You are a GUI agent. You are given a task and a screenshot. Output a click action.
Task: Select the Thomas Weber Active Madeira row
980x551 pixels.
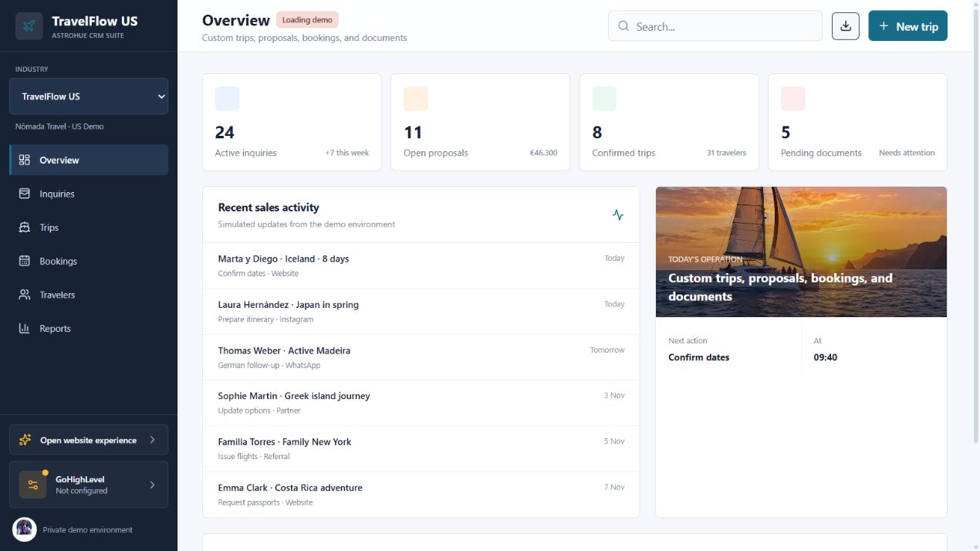click(x=421, y=357)
